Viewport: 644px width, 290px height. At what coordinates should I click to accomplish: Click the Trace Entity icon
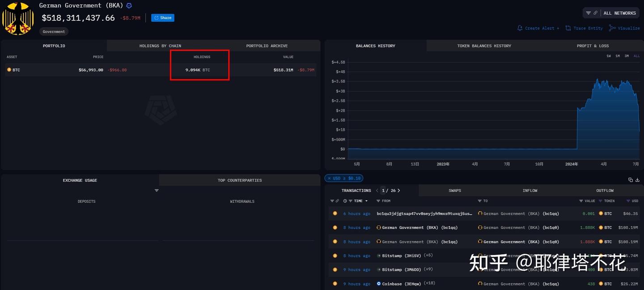click(568, 28)
